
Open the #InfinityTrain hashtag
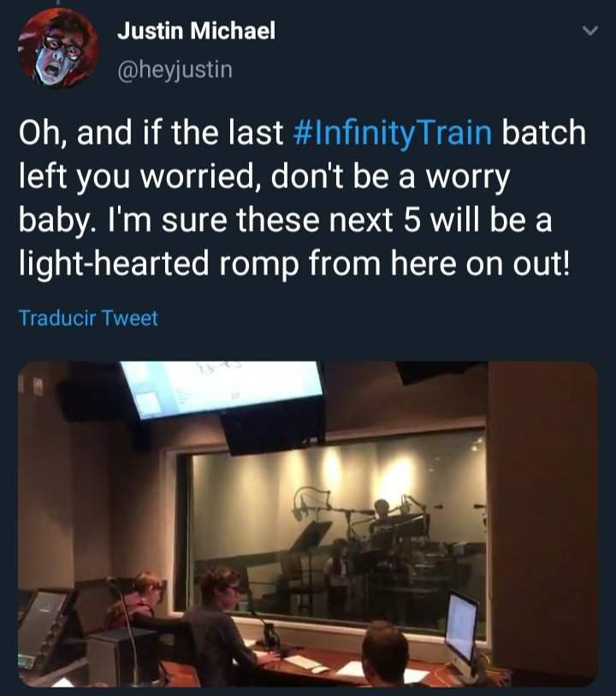pyautogui.click(x=393, y=133)
